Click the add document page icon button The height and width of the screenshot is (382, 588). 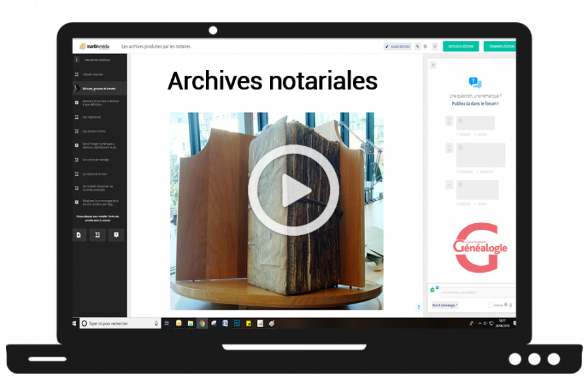click(79, 235)
